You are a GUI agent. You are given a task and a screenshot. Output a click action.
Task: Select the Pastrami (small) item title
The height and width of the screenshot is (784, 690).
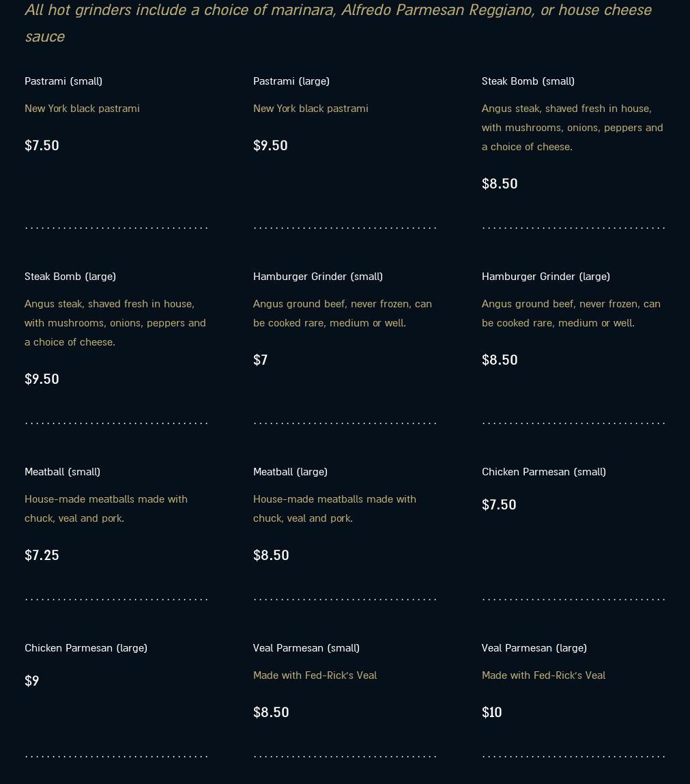pyautogui.click(x=63, y=81)
